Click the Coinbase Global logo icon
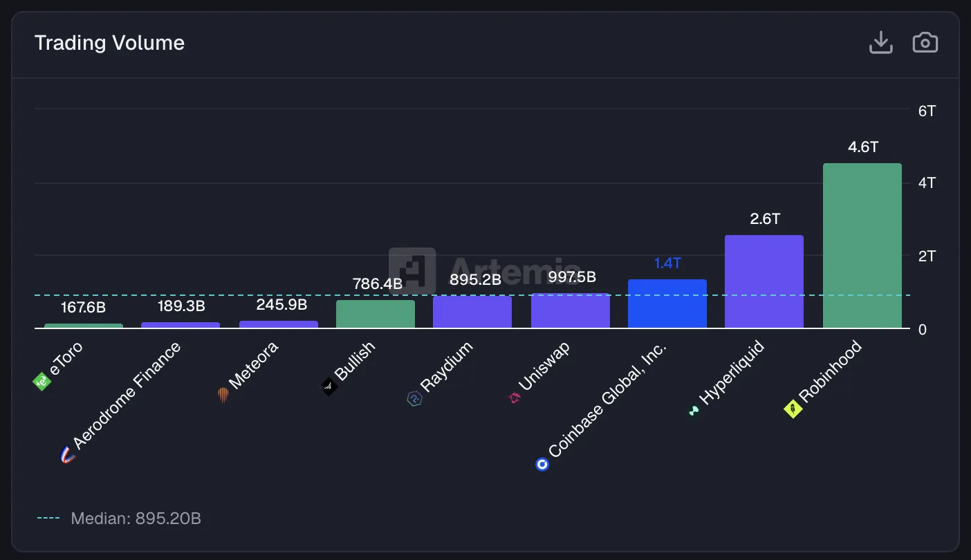The width and height of the screenshot is (971, 560). point(542,465)
